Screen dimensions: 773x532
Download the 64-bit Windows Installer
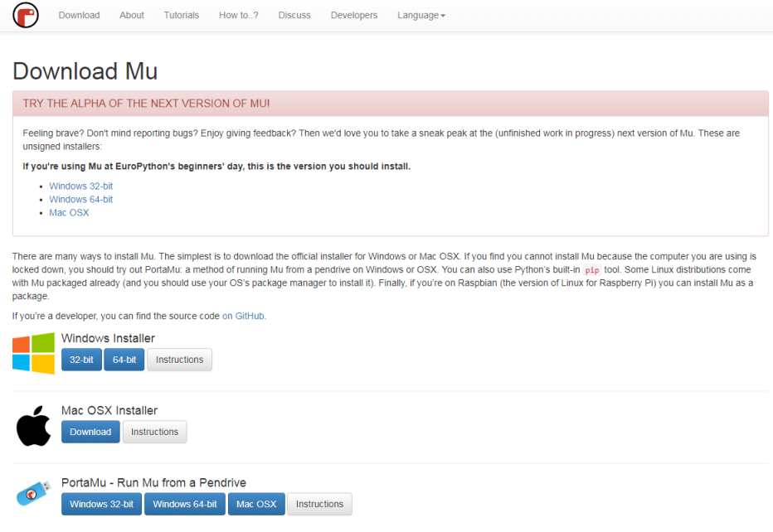[x=124, y=360]
